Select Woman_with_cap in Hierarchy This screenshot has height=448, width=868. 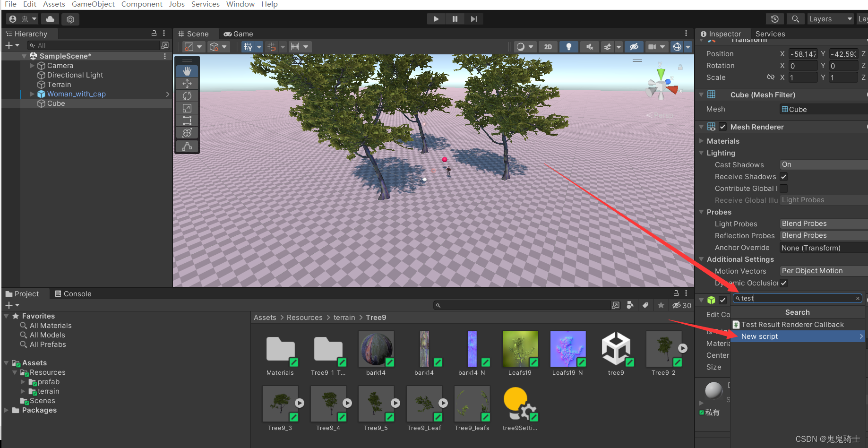tap(76, 94)
